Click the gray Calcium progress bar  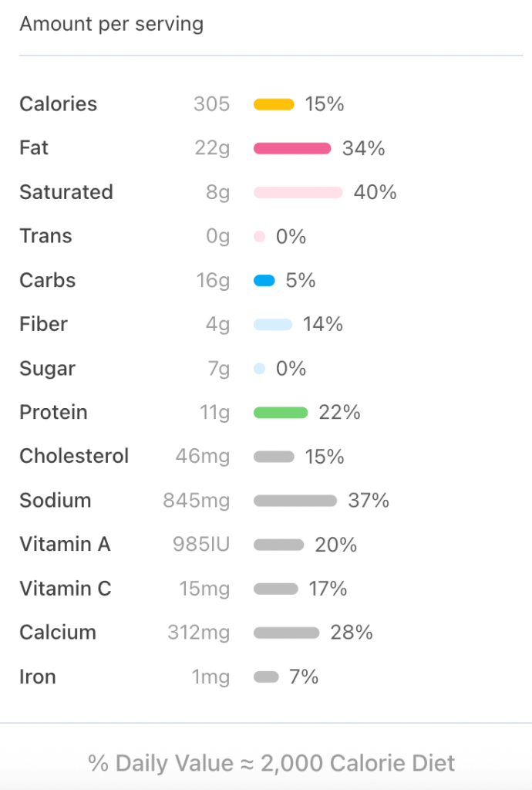pyautogui.click(x=286, y=633)
